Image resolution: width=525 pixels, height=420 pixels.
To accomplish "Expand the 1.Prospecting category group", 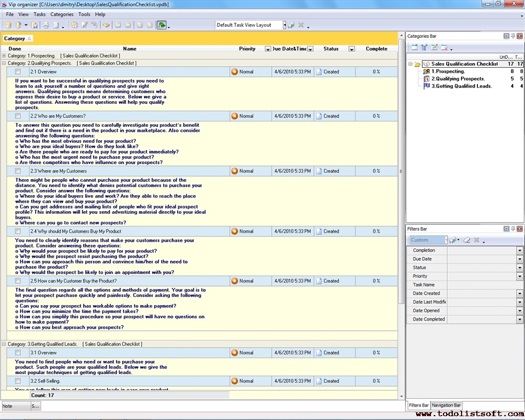I will [4, 56].
